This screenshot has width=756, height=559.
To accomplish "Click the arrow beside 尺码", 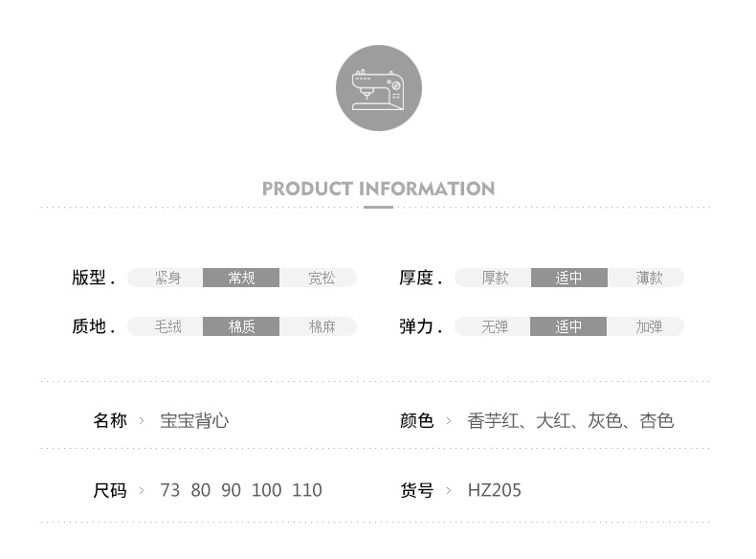I will click(x=142, y=490).
